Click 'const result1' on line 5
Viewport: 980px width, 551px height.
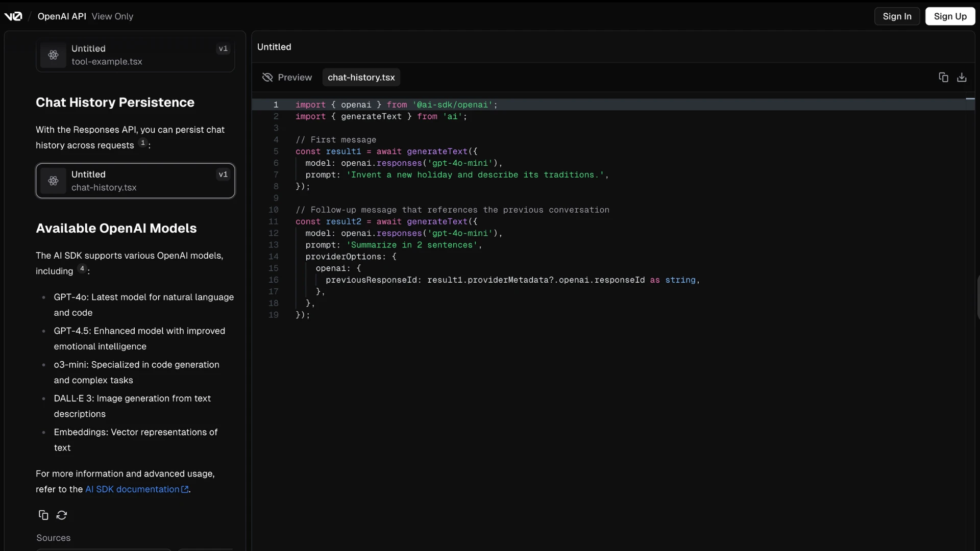pyautogui.click(x=328, y=152)
